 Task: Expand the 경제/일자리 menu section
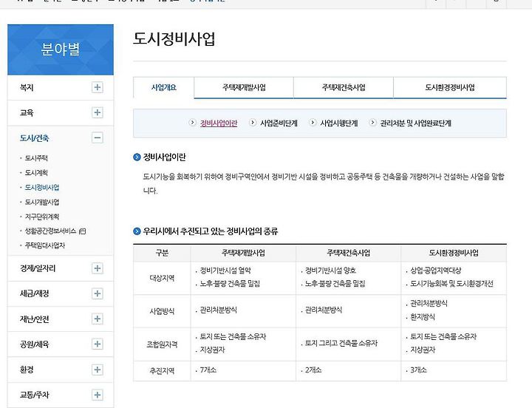click(x=97, y=268)
